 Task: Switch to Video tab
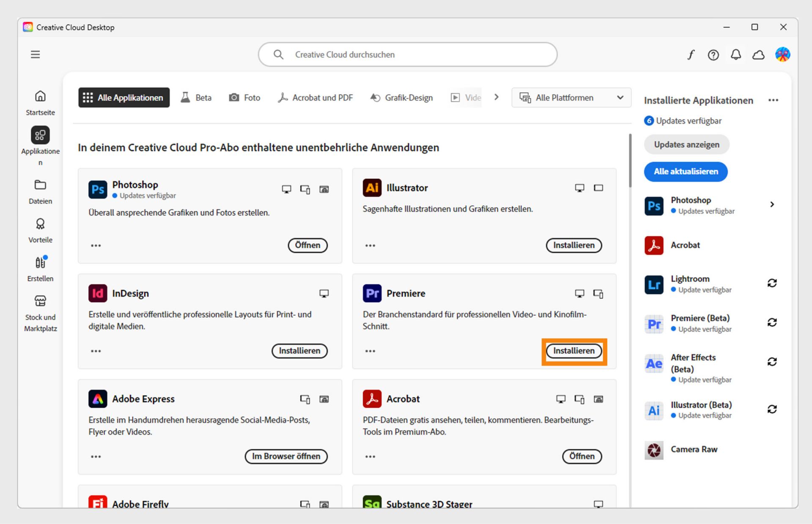point(466,98)
